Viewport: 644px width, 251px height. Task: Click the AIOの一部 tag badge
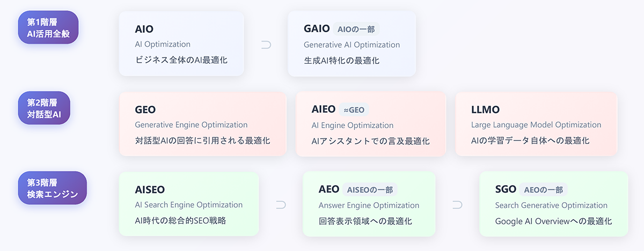point(356,29)
